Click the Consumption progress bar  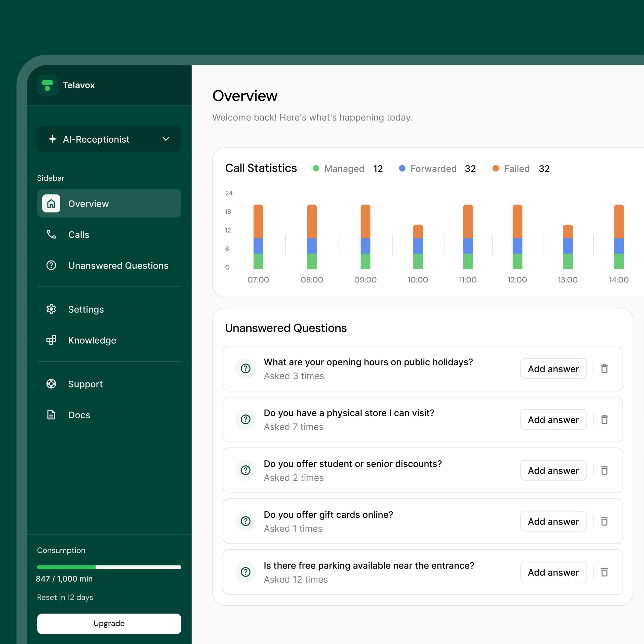[109, 567]
